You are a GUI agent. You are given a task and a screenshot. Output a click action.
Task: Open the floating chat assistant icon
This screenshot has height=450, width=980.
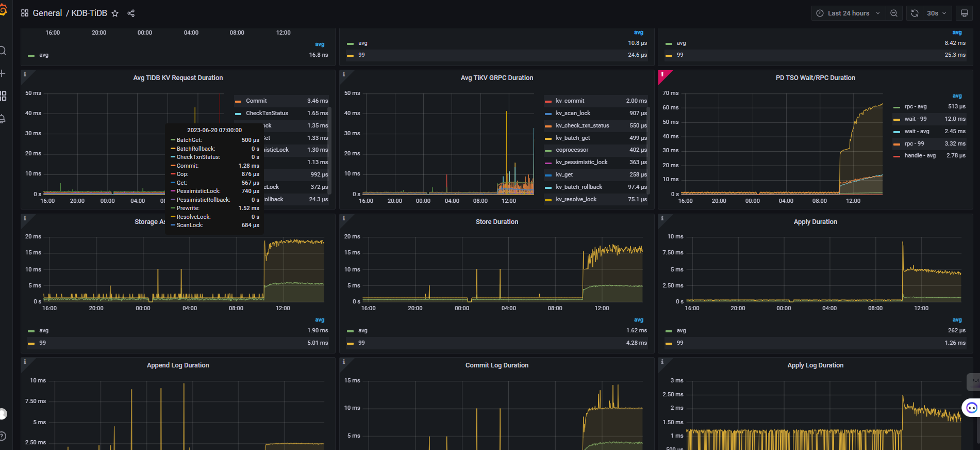(971, 408)
